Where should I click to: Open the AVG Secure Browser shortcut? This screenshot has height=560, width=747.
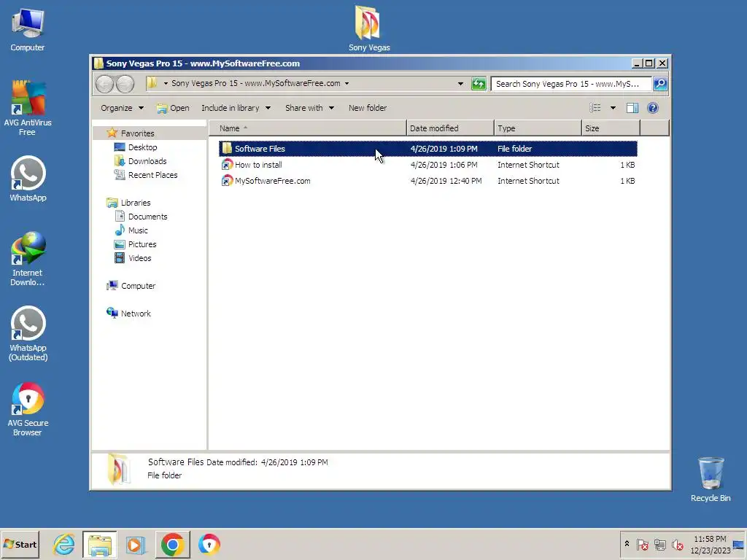28,410
